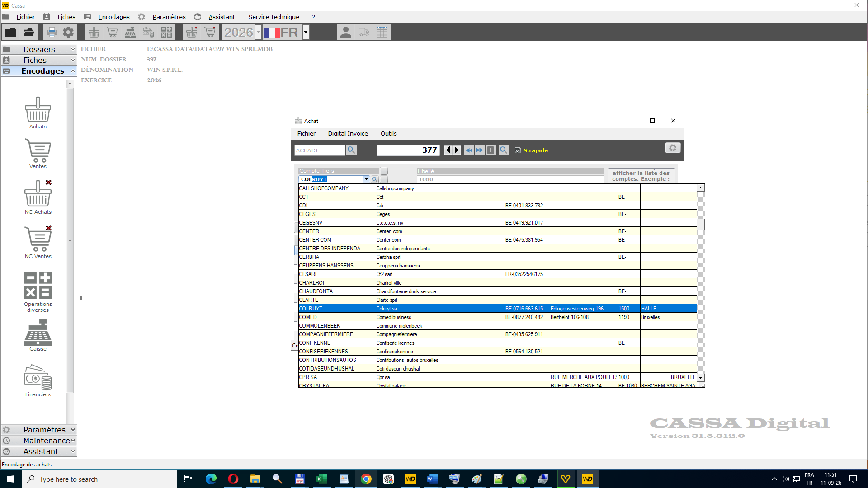Image resolution: width=868 pixels, height=488 pixels.
Task: Click the gear settings icon in main toolbar
Action: (x=68, y=32)
